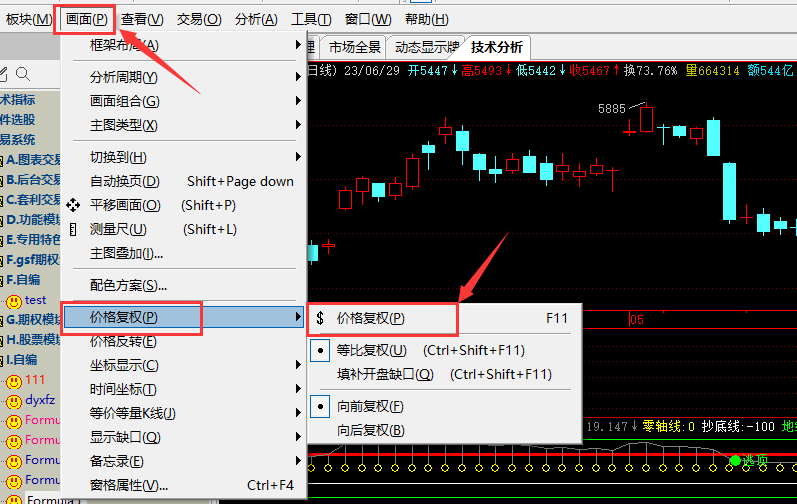Screen dimensions: 797x504
Task: Open the D.功能模块 tree folder
Action: (33, 220)
